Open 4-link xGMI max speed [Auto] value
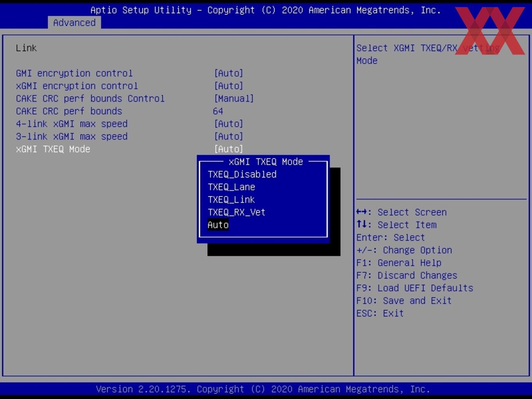Image resolution: width=532 pixels, height=399 pixels. (x=229, y=124)
